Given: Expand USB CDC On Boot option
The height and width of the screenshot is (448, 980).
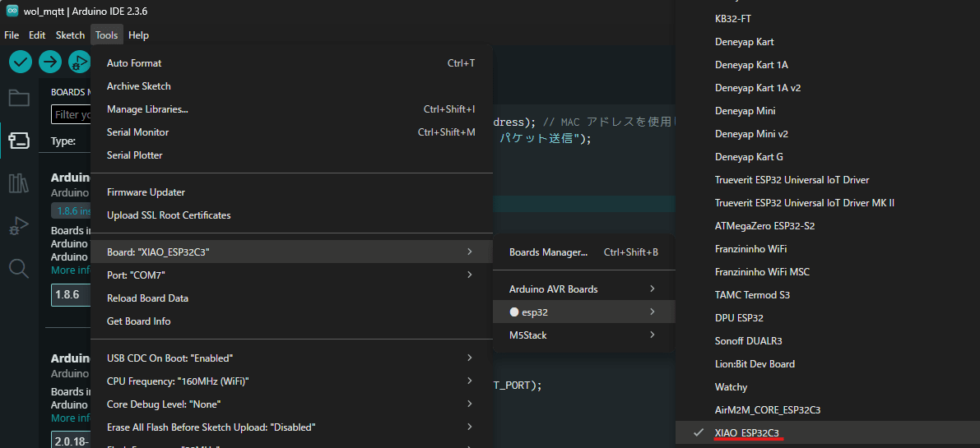Looking at the screenshot, I should coord(291,358).
